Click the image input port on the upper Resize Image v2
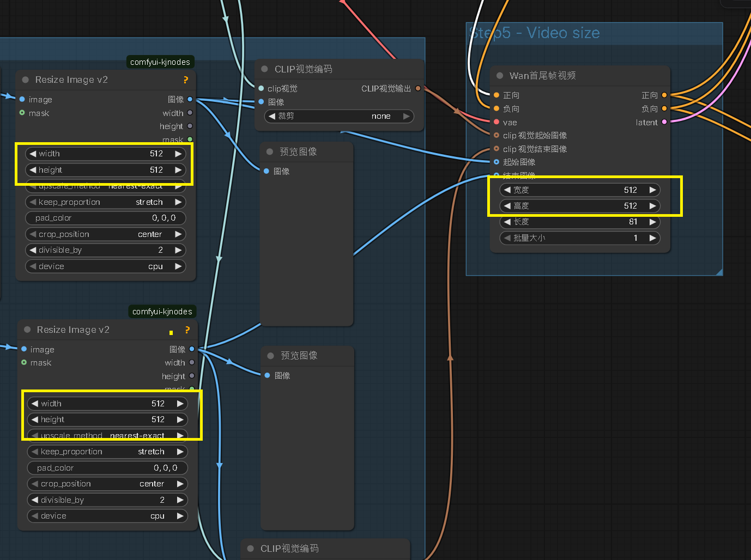This screenshot has height=560, width=751. [x=22, y=99]
